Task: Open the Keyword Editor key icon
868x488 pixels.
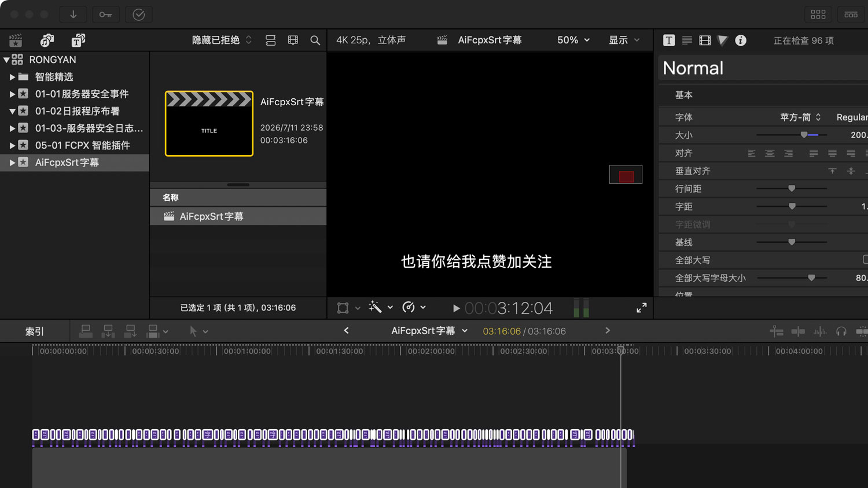Action: tap(105, 14)
